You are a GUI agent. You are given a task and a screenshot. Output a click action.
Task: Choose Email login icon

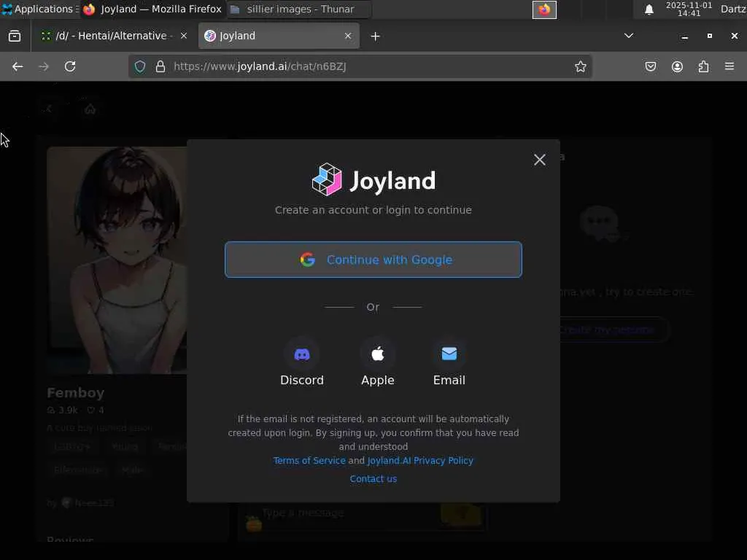(449, 354)
